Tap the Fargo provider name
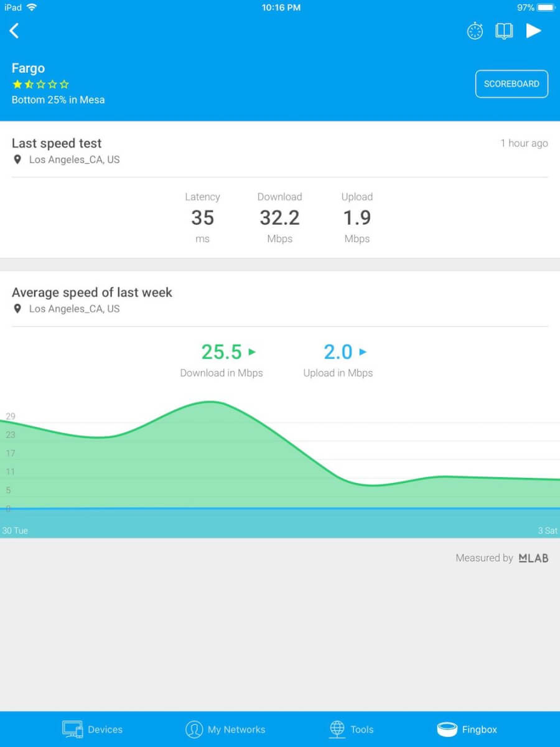Viewport: 560px width, 747px height. pos(28,68)
